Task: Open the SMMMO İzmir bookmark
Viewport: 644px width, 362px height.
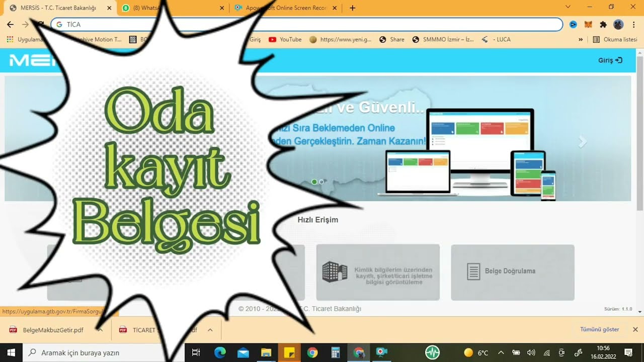Action: pyautogui.click(x=443, y=39)
